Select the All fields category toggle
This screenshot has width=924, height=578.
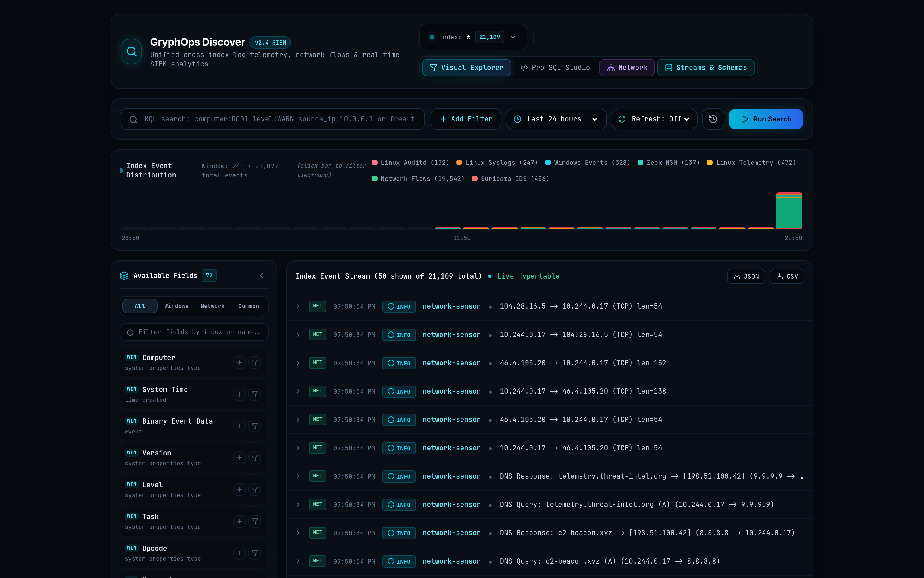tap(140, 306)
